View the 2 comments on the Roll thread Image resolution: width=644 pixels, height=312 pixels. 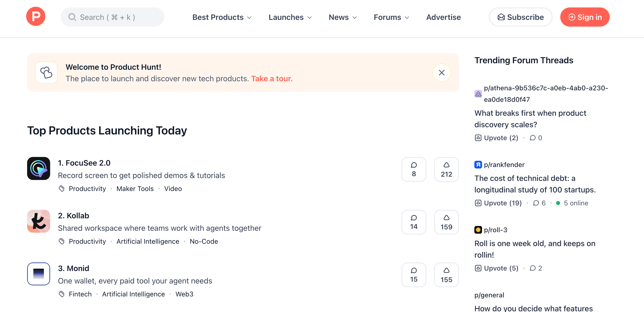point(536,268)
